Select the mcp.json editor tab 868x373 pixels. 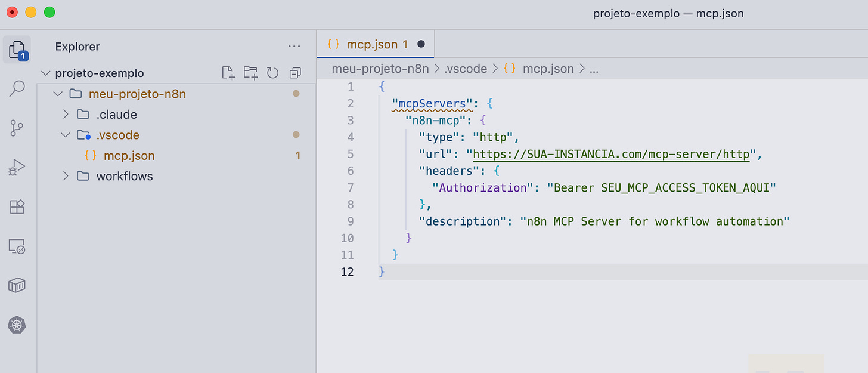tap(376, 44)
